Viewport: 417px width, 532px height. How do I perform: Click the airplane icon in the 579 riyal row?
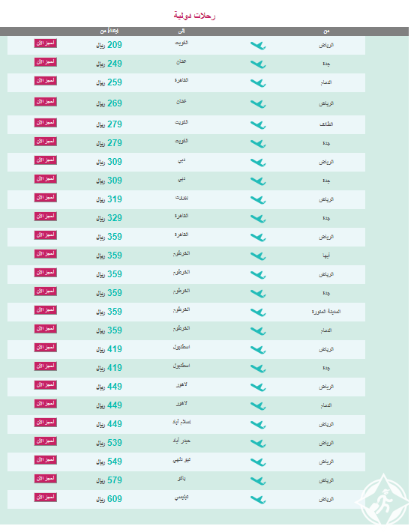258,481
